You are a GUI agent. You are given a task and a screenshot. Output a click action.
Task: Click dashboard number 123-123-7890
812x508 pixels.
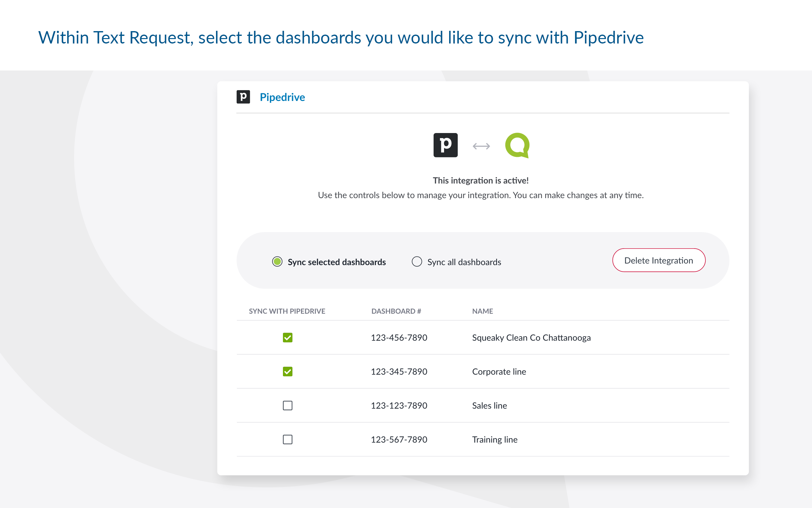(x=399, y=405)
